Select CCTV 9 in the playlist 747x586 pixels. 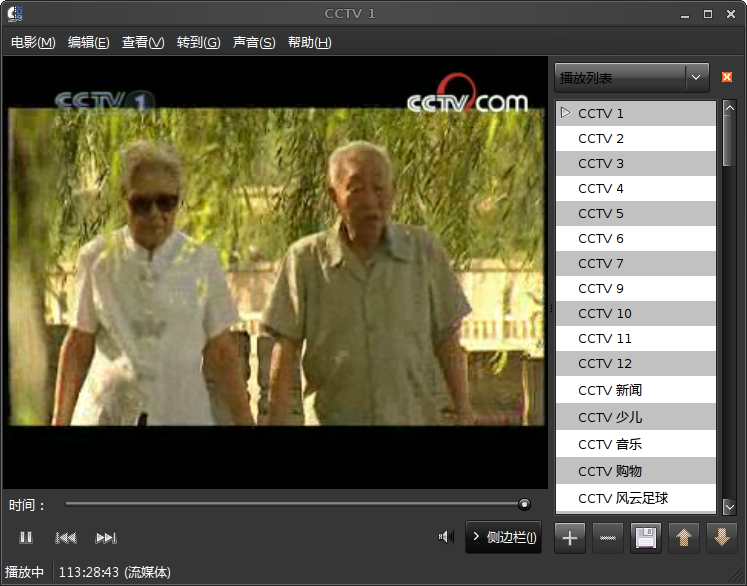pos(636,289)
